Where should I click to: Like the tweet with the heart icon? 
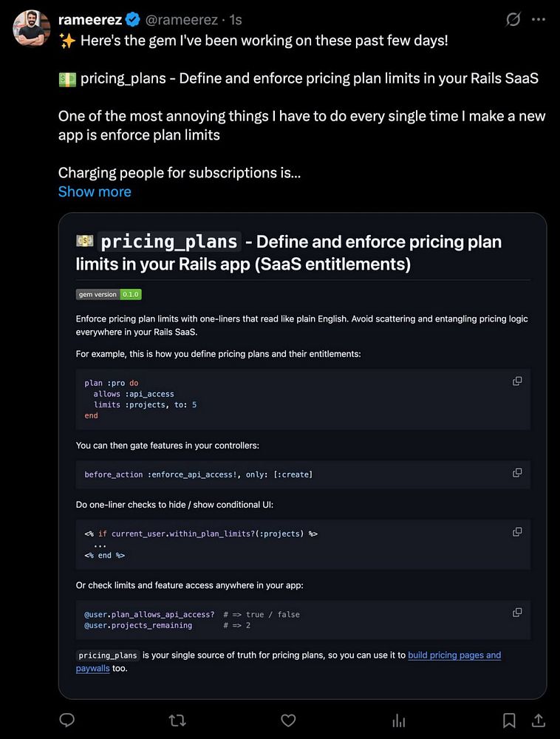(x=288, y=720)
